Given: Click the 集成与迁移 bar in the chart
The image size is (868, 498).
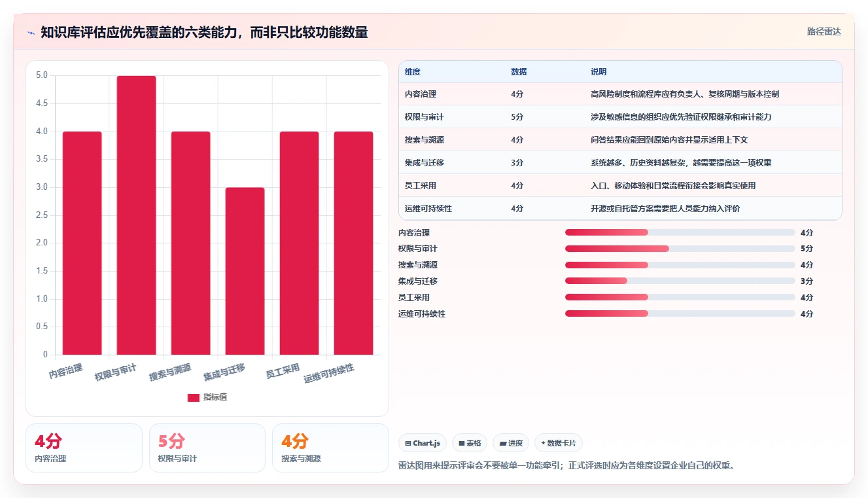Looking at the screenshot, I should tap(245, 272).
